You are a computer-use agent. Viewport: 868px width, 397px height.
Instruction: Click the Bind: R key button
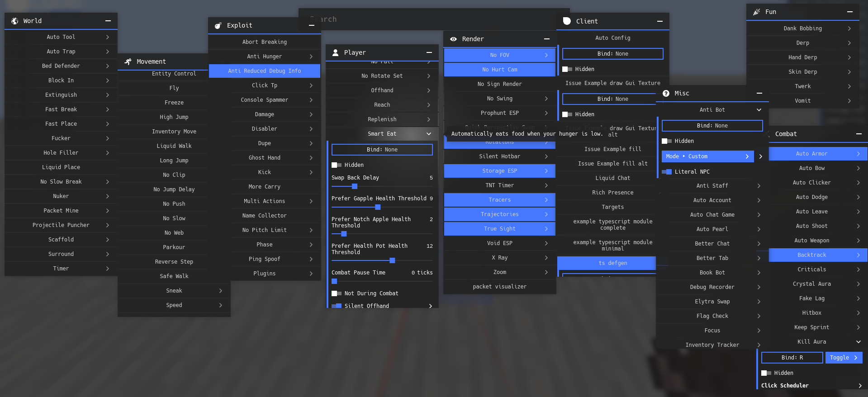tap(792, 358)
